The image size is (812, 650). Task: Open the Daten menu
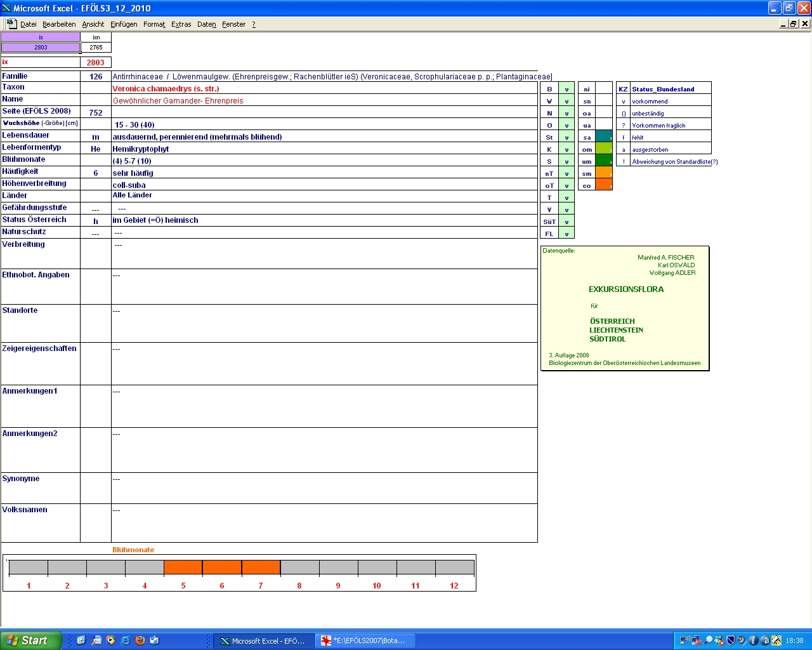(x=207, y=24)
